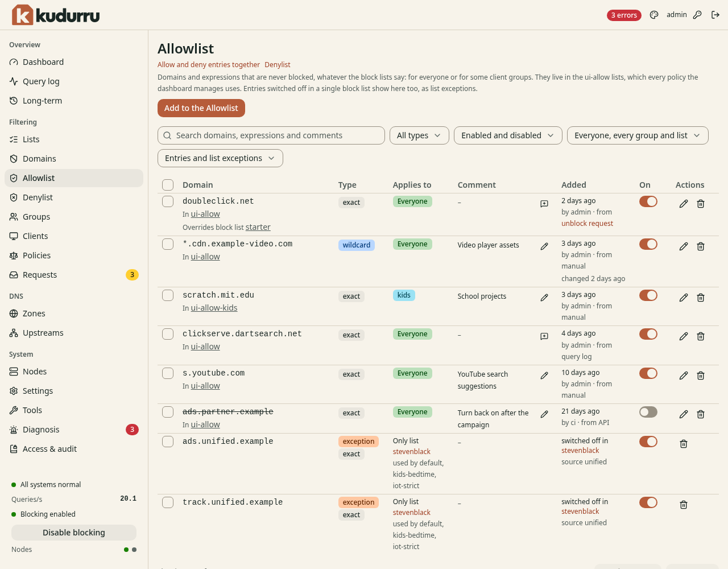This screenshot has width=728, height=569.
Task: Add comment to doubleclick.net row
Action: [x=544, y=204]
